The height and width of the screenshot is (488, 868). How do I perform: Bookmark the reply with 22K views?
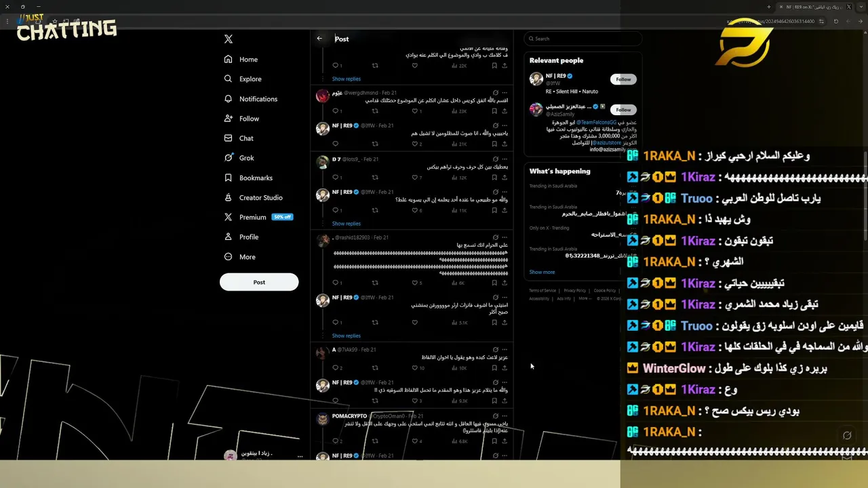[494, 66]
